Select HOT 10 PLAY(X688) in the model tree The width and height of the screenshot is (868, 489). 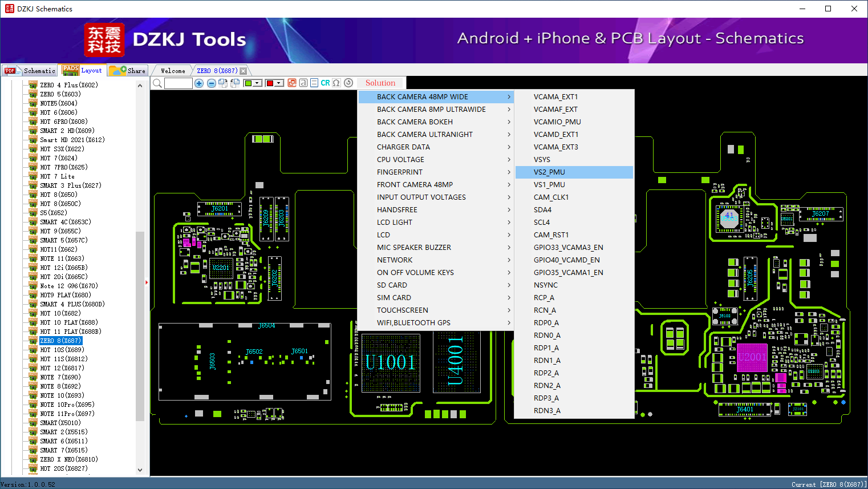(69, 322)
